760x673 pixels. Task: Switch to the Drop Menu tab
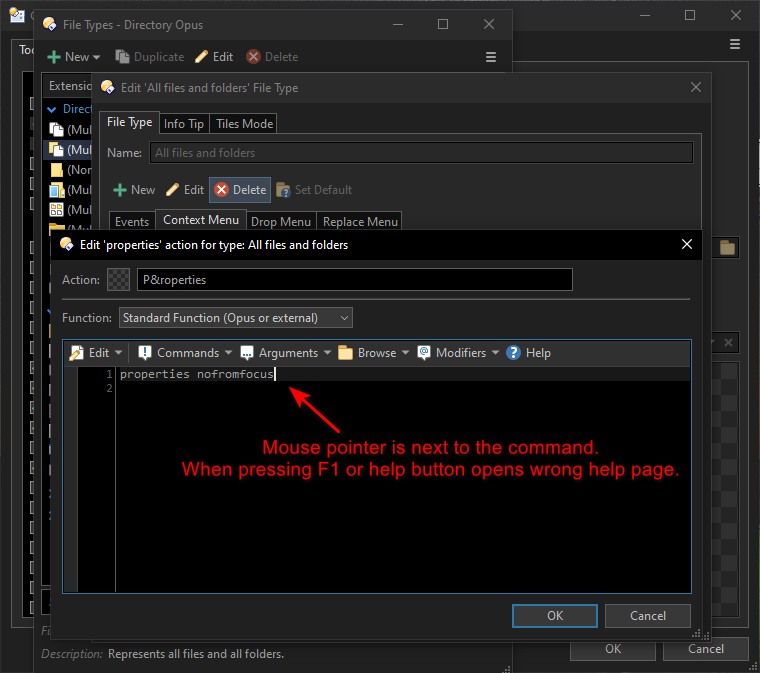click(281, 221)
